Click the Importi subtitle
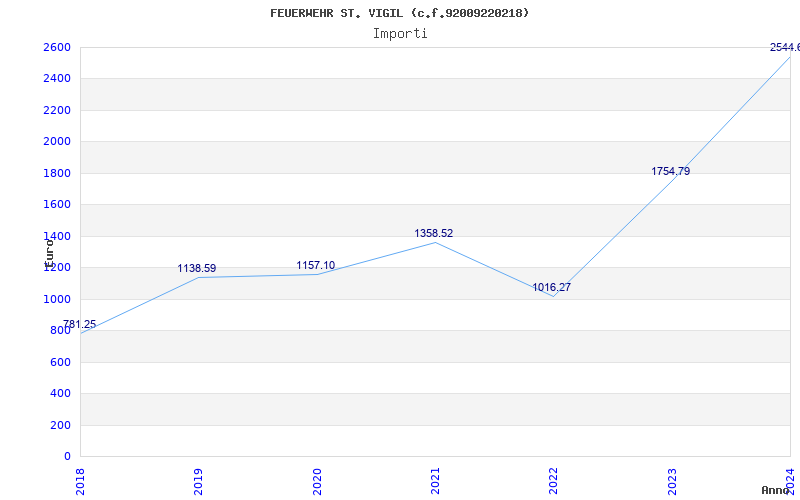The width and height of the screenshot is (800, 500). [400, 34]
